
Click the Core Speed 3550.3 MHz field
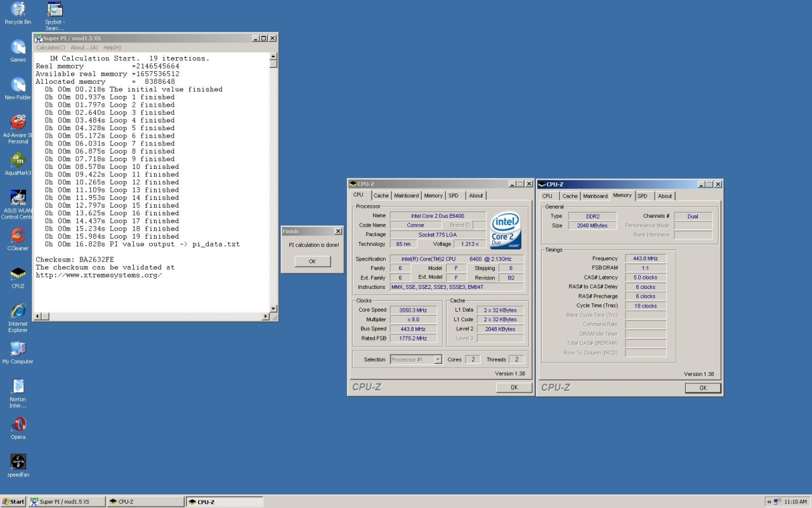click(413, 310)
